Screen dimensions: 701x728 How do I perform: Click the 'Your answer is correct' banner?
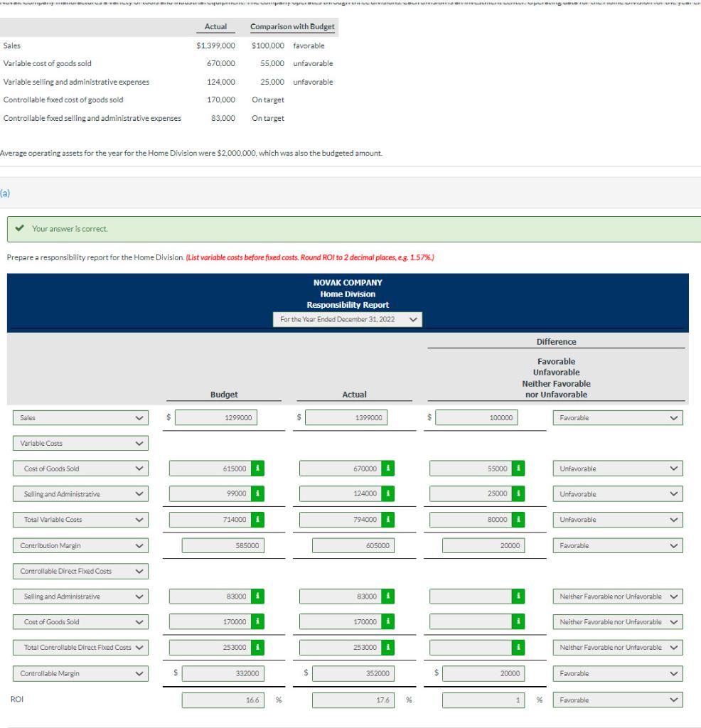354,229
